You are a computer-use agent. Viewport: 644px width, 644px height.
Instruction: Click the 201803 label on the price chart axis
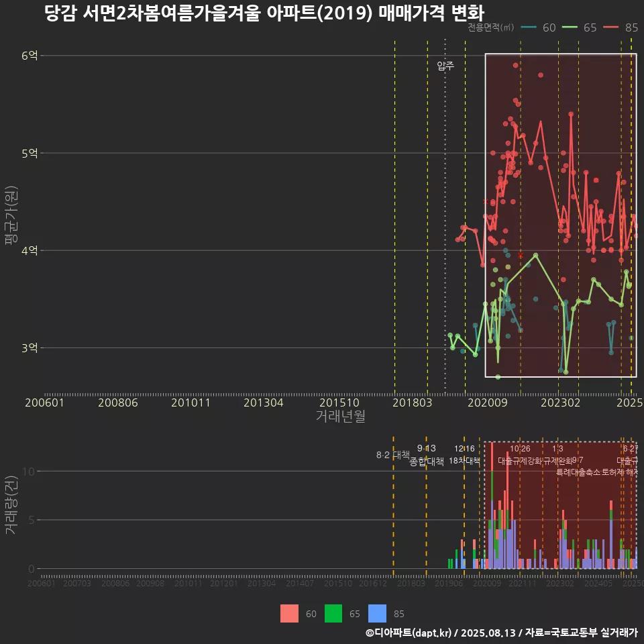412,402
